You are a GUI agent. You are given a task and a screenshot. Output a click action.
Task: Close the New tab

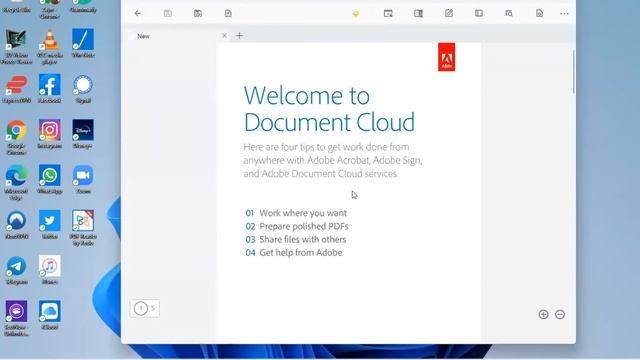pyautogui.click(x=224, y=36)
